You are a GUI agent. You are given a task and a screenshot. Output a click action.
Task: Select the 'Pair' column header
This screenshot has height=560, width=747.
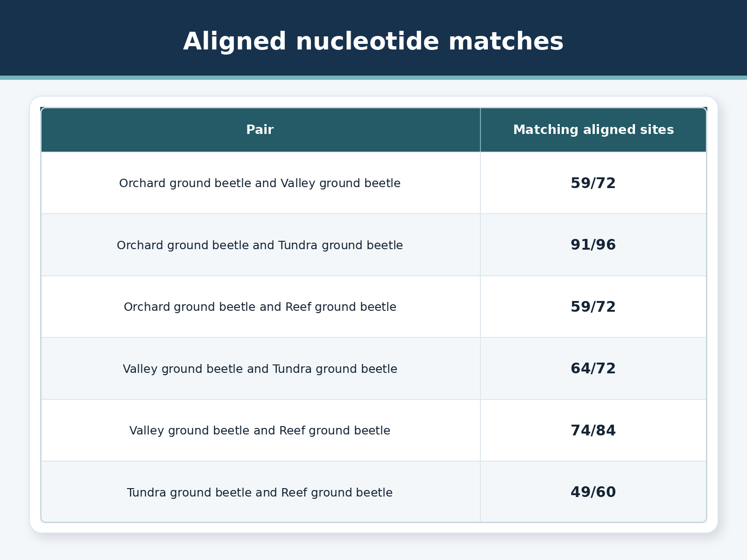pyautogui.click(x=260, y=130)
